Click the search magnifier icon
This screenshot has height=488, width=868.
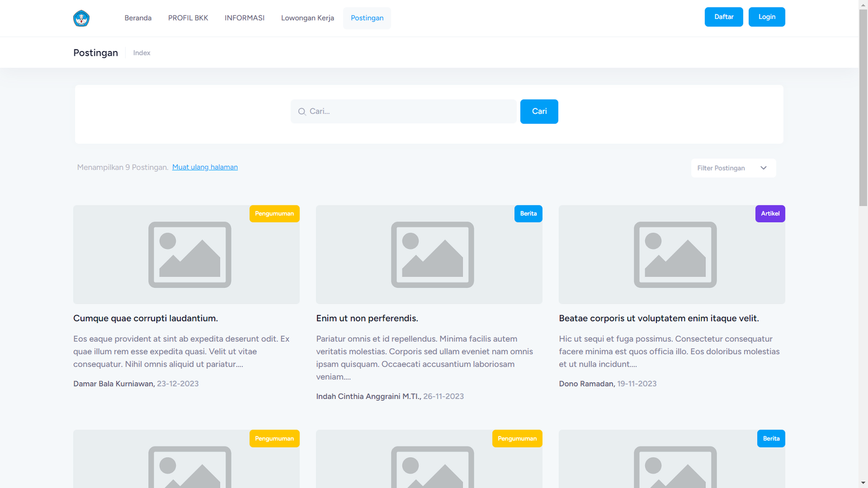(x=302, y=112)
